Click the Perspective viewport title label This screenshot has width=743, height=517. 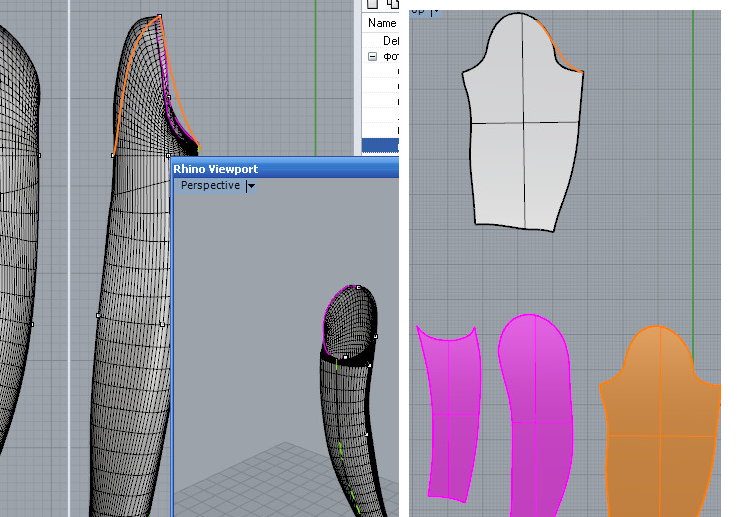click(x=210, y=186)
